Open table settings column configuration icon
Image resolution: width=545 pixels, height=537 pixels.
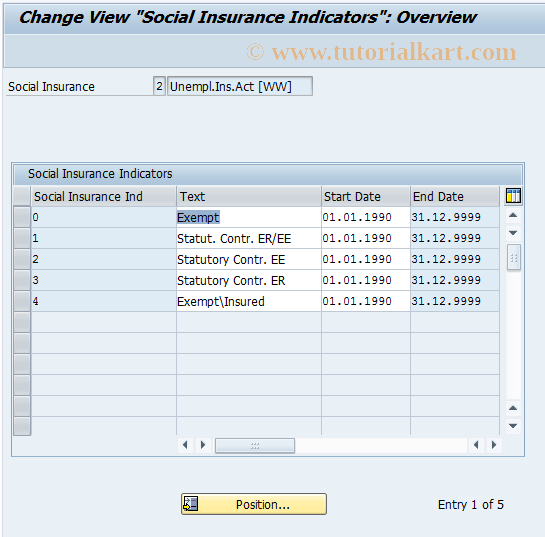click(513, 196)
